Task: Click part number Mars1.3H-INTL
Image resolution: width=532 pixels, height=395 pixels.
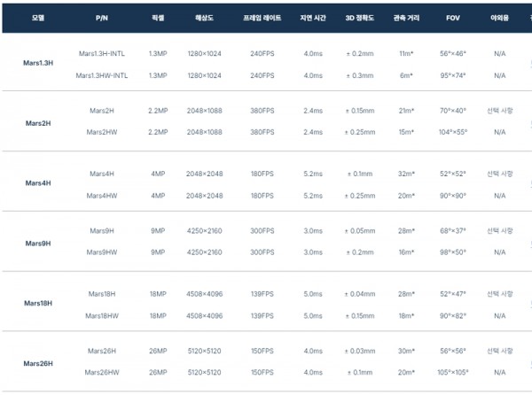Action: (102, 53)
